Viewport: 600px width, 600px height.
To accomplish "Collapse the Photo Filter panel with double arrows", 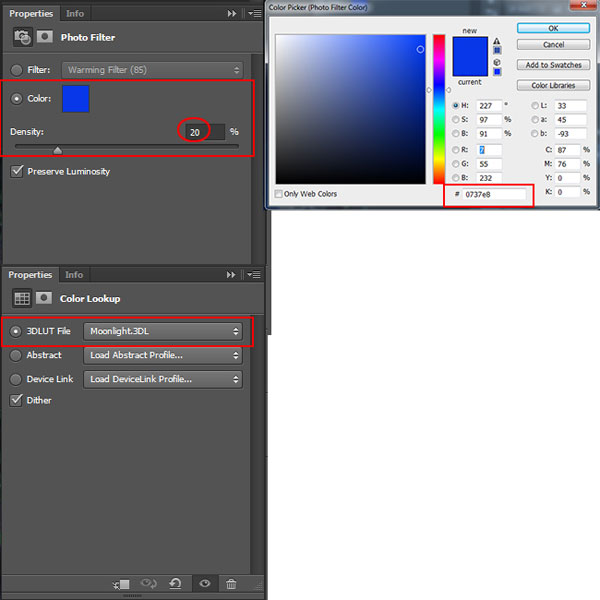I will tap(232, 14).
